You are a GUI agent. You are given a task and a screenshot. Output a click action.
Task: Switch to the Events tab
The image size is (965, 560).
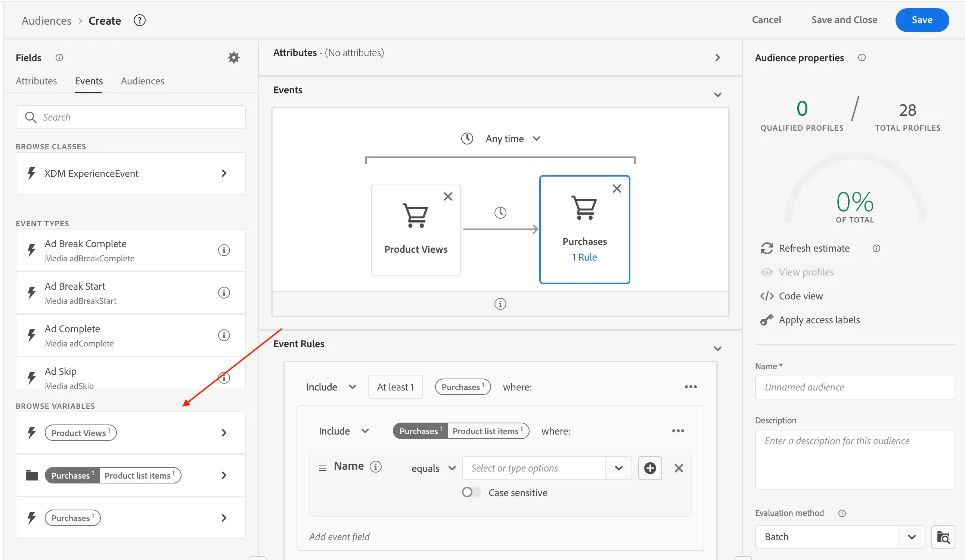[x=89, y=81]
